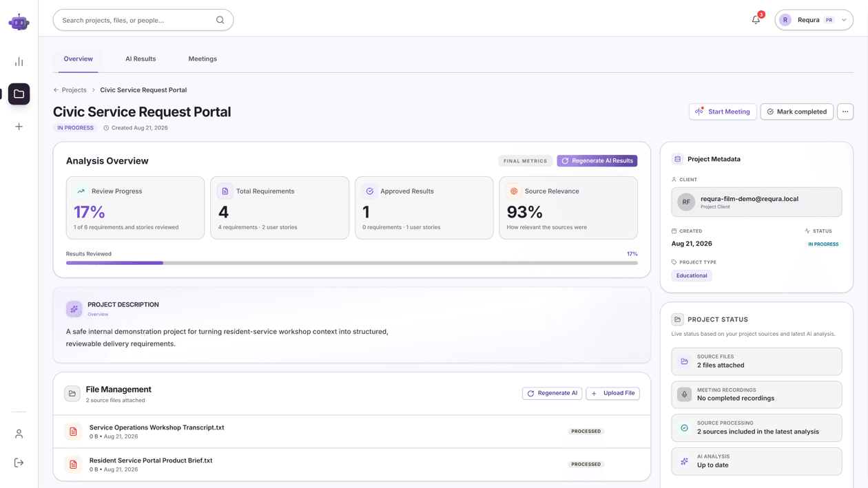Click the Requra robot logo
Screen dimensions: 868x488
click(x=19, y=22)
